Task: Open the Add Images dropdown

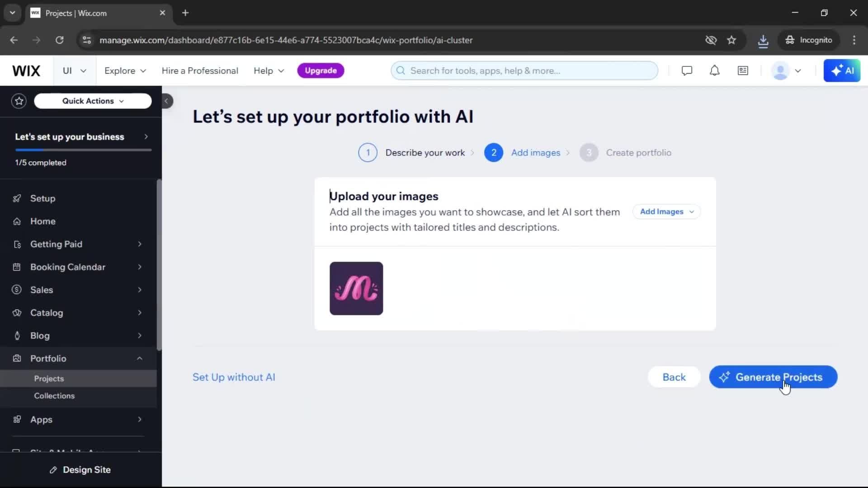Action: point(666,211)
